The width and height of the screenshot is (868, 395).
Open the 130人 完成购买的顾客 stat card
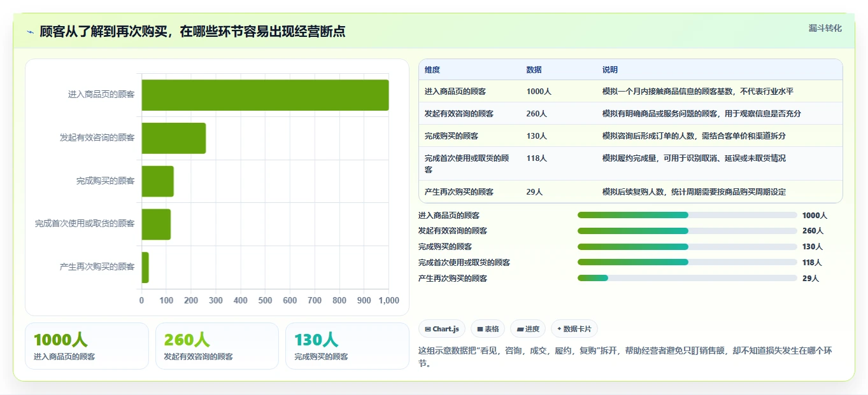tap(347, 346)
